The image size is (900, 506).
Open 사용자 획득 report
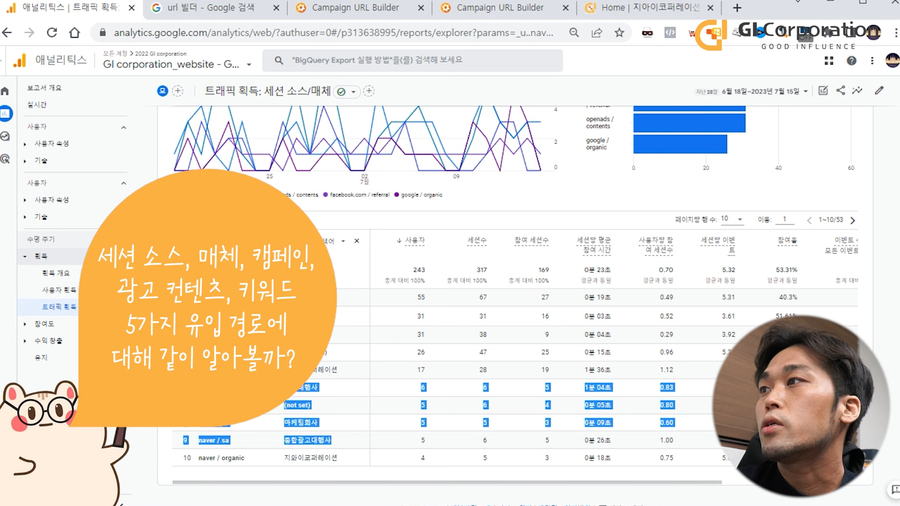coord(59,290)
